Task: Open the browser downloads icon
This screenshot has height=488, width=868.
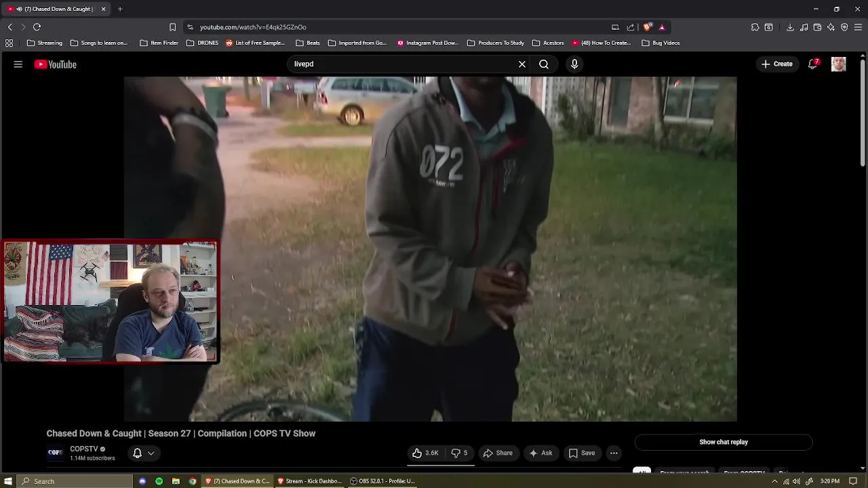Action: pos(790,27)
